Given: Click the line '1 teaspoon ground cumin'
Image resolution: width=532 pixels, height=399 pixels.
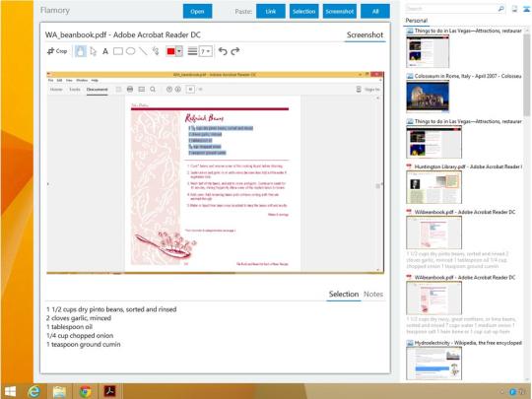Looking at the screenshot, I should click(x=83, y=345).
